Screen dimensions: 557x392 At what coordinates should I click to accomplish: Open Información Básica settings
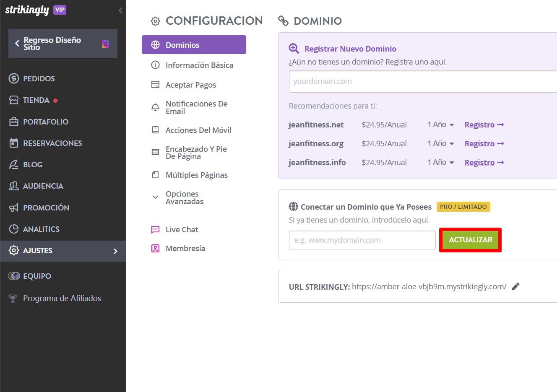point(199,65)
